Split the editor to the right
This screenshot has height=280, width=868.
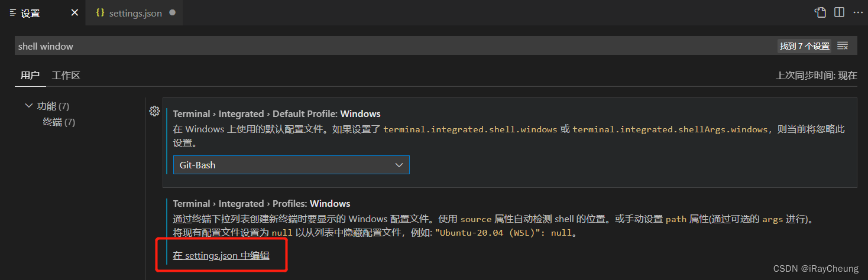point(838,12)
